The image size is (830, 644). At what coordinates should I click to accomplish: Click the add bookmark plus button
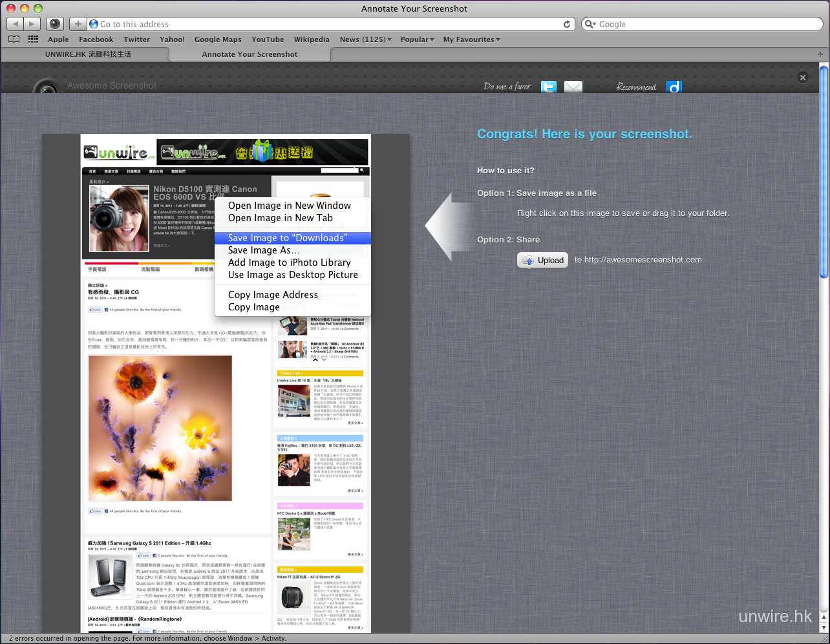[78, 24]
